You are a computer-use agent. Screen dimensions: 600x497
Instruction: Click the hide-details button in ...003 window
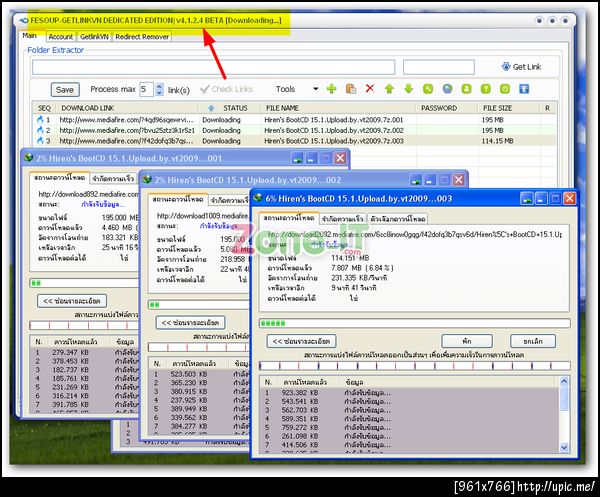coord(302,341)
